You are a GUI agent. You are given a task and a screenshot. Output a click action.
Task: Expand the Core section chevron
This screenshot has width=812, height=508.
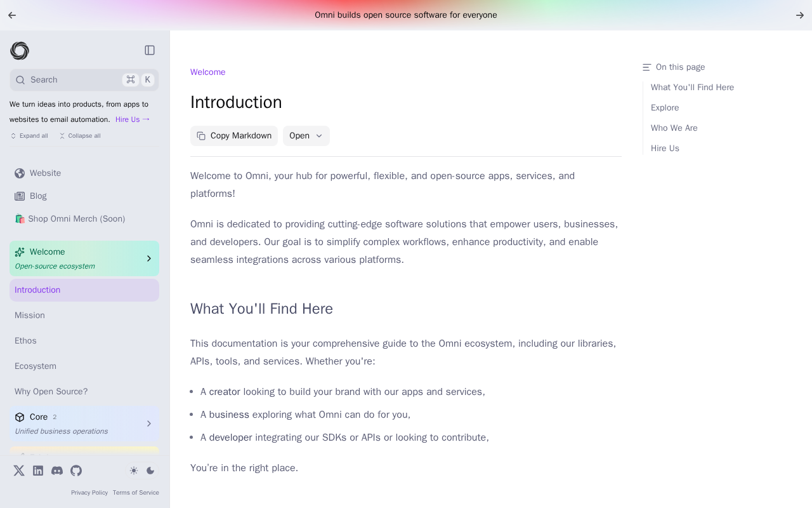[149, 424]
